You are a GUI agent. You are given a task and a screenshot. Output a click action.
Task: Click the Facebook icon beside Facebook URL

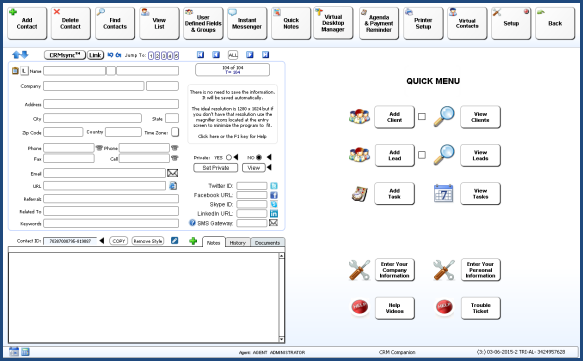pyautogui.click(x=274, y=195)
